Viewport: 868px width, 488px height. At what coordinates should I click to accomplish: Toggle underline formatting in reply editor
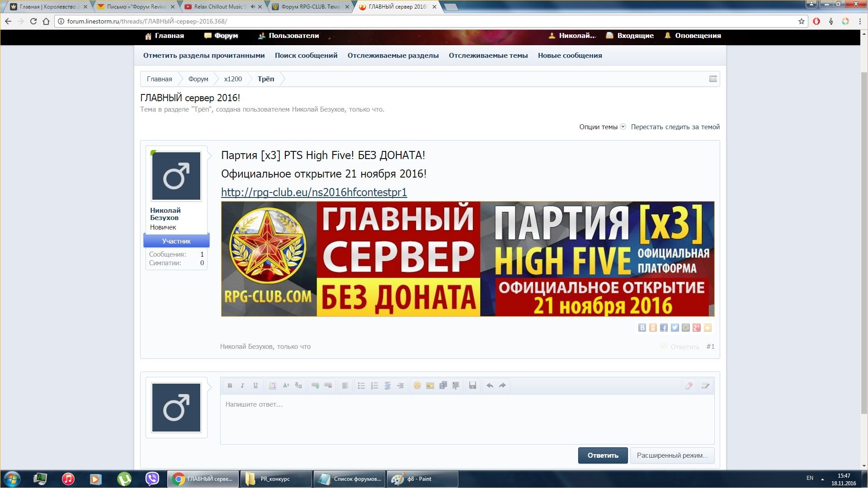255,385
